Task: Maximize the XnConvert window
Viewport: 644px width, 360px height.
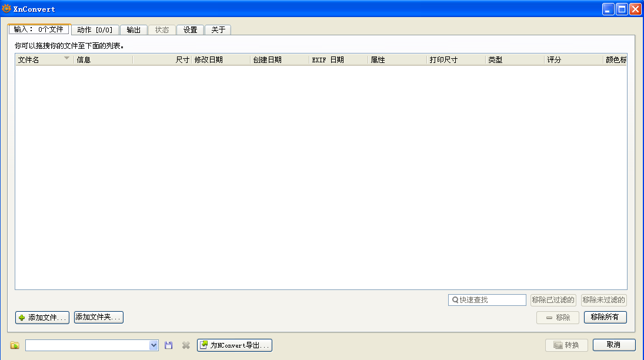Action: (622, 9)
